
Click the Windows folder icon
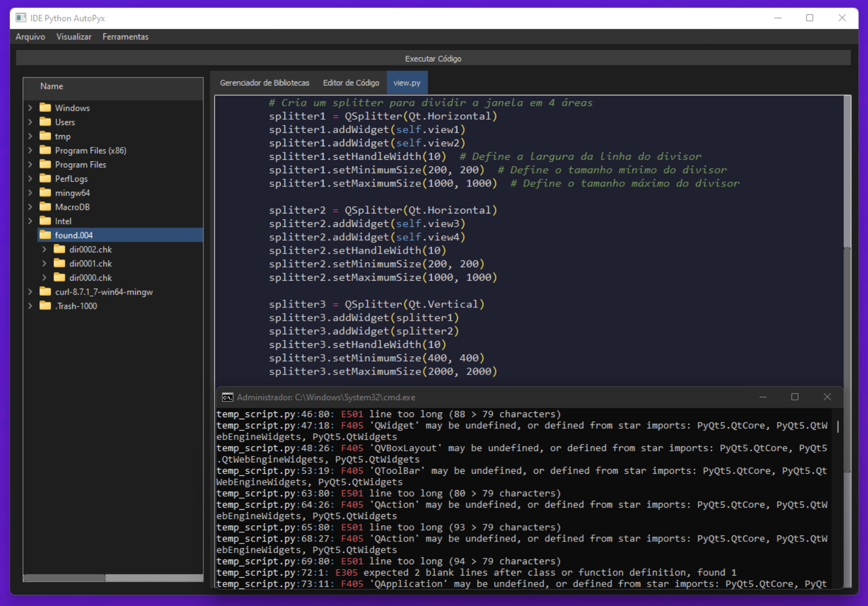pyautogui.click(x=45, y=108)
